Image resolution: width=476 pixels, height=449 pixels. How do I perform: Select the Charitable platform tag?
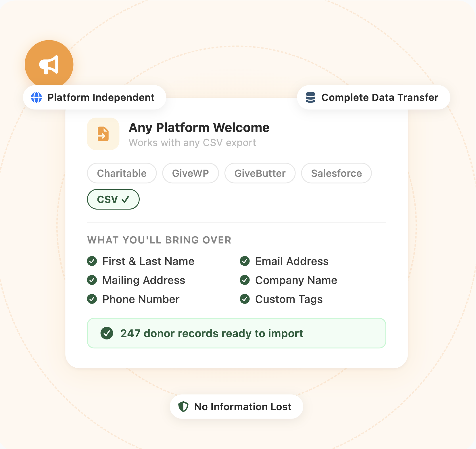click(x=122, y=173)
